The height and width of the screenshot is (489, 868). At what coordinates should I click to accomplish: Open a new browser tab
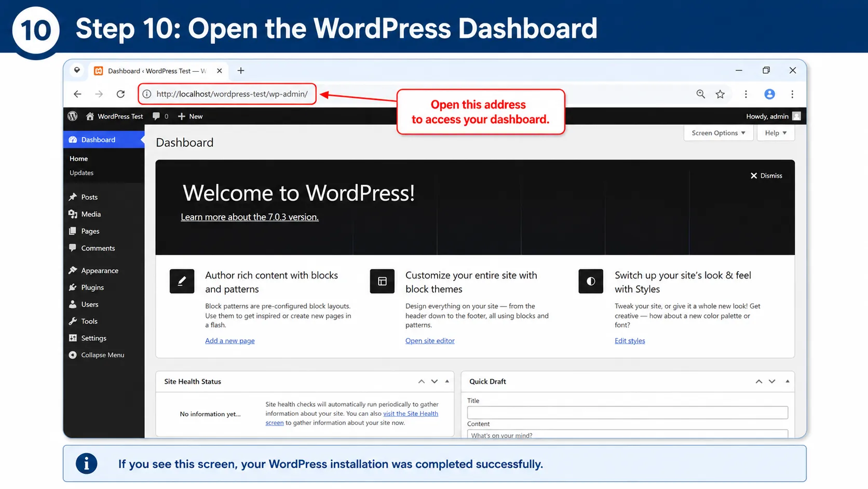pyautogui.click(x=241, y=71)
